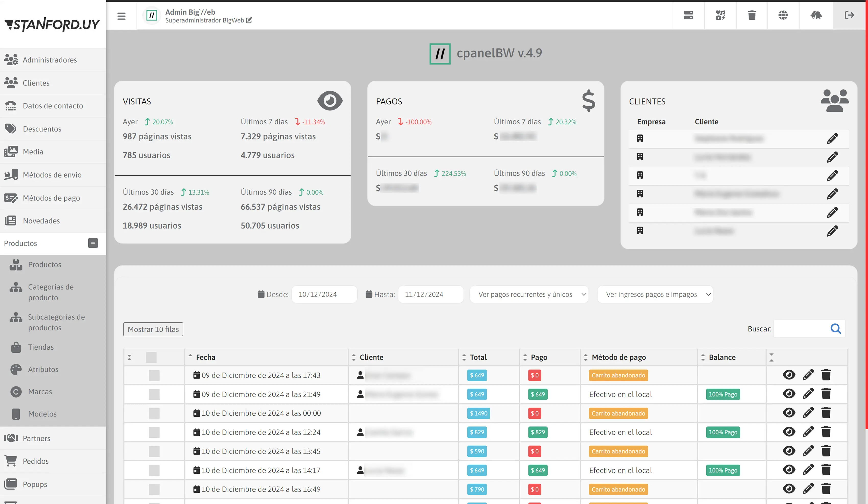Image resolution: width=868 pixels, height=504 pixels.
Task: Click the globe icon in top toolbar
Action: tap(783, 15)
